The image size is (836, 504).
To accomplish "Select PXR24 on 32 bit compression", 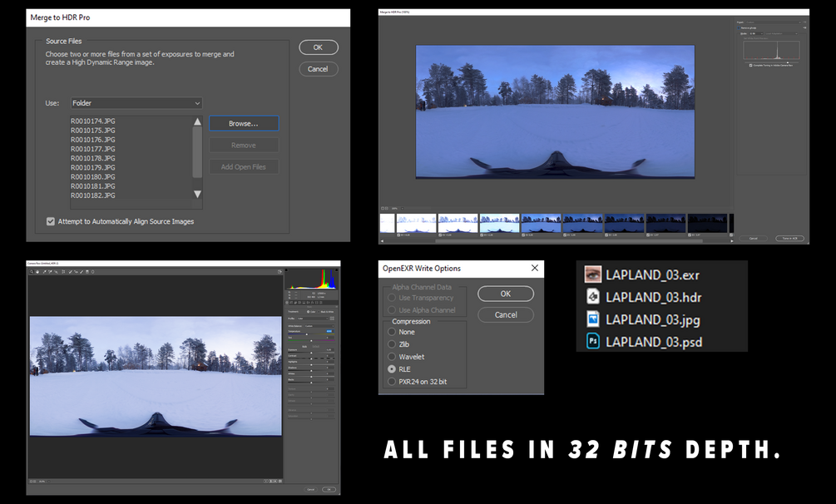I will click(x=392, y=382).
